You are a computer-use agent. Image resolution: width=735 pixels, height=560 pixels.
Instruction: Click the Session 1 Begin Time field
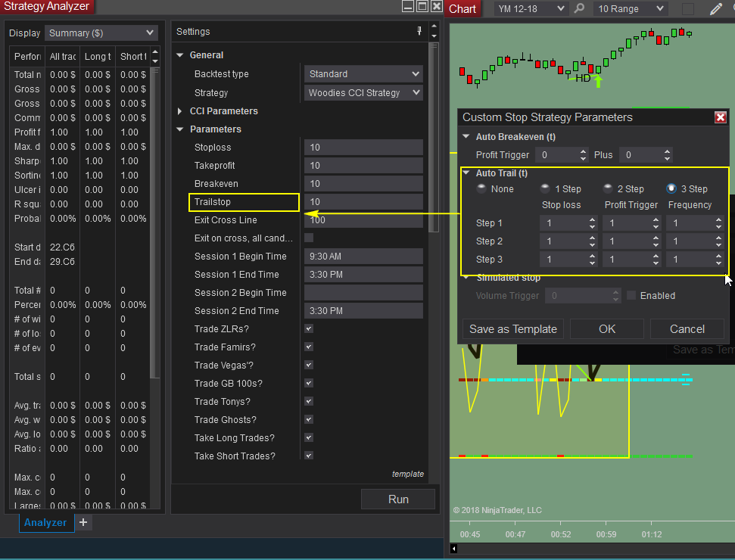[x=363, y=257]
